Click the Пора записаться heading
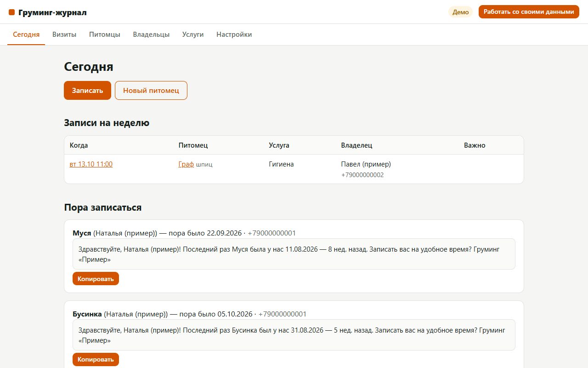 [x=103, y=207]
